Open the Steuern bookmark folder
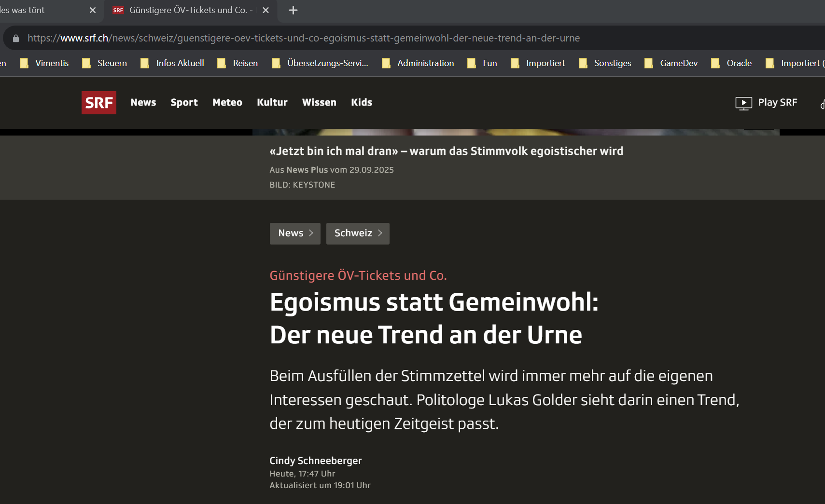 coord(105,63)
